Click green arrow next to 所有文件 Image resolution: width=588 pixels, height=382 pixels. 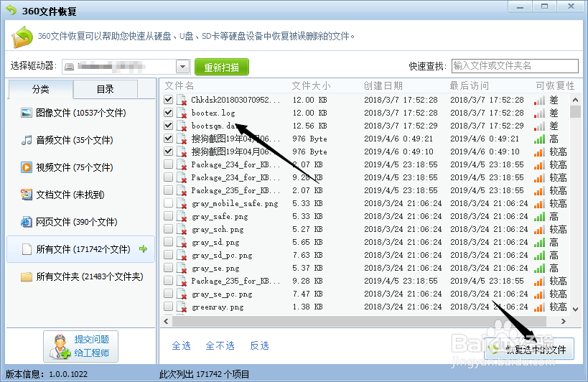[144, 249]
